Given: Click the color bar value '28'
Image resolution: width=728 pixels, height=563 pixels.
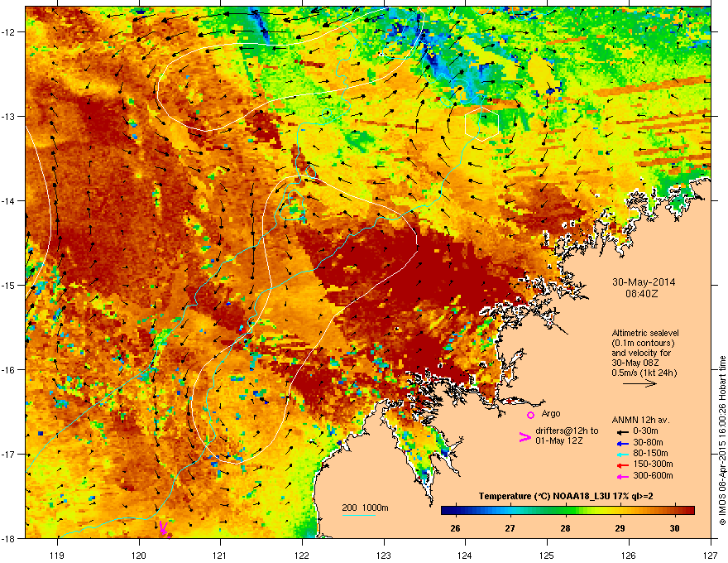Looking at the screenshot, I should pos(565,528).
